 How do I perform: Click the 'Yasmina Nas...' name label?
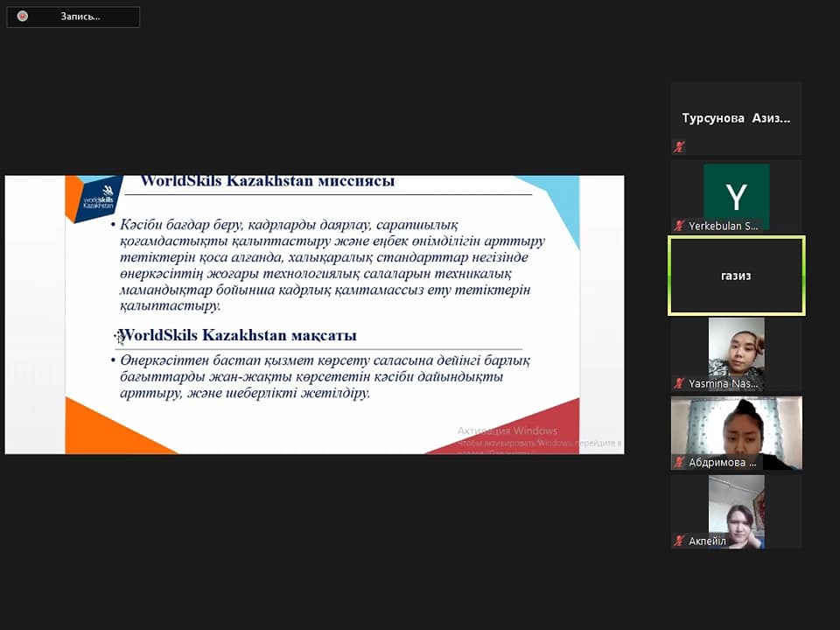723,383
